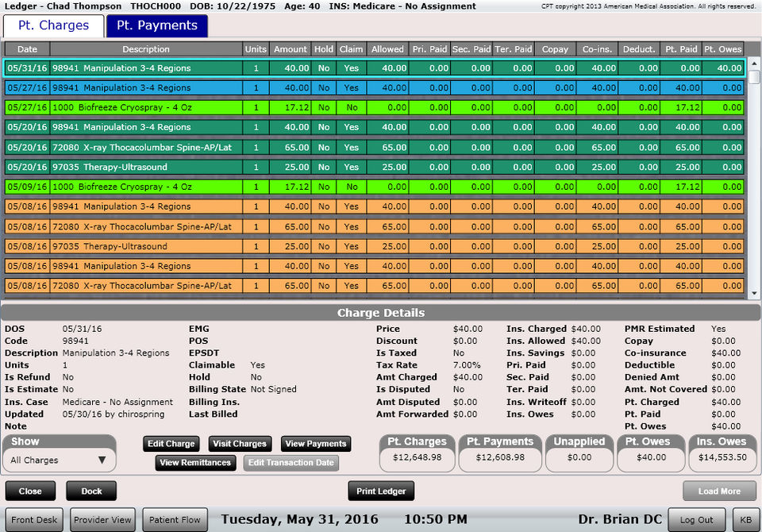
Task: Select the 05/31/16 Manipulation 3-4 Regions row
Action: 374,68
